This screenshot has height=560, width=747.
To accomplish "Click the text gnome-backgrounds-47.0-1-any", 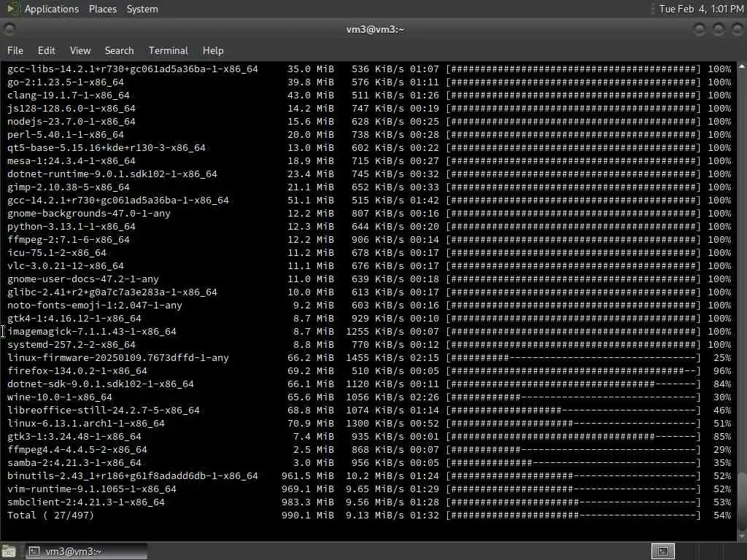I will pyautogui.click(x=88, y=214).
